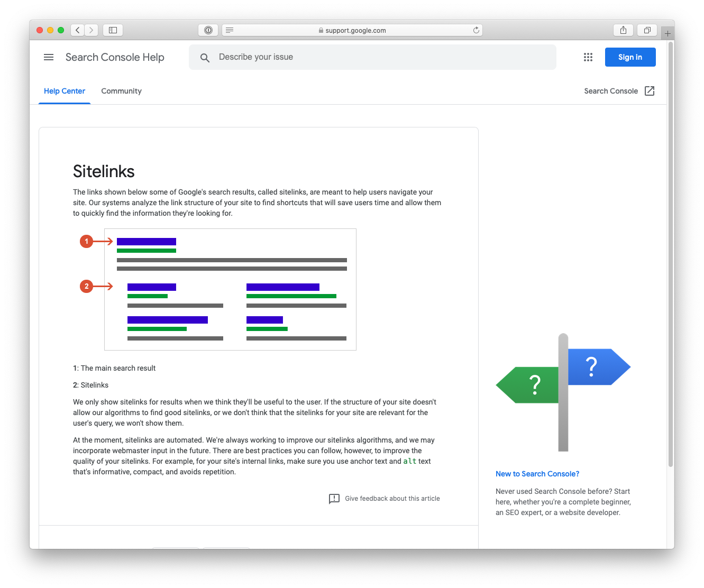Click the Sign in button
The image size is (704, 588).
coord(630,57)
